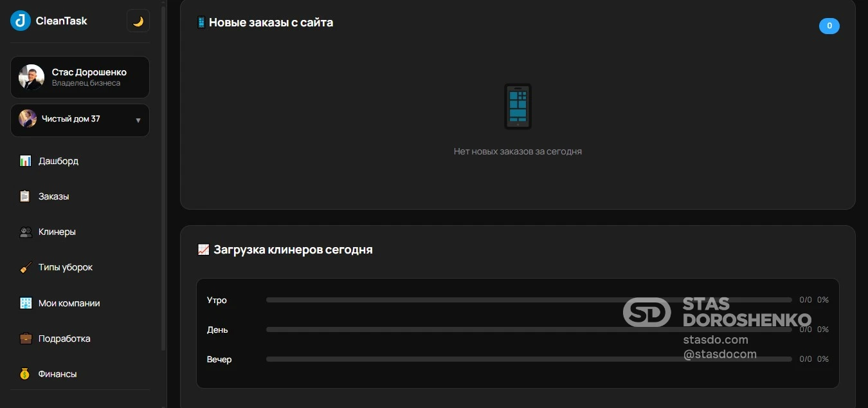
Task: Toggle dark mode with the moon switch
Action: click(x=138, y=20)
